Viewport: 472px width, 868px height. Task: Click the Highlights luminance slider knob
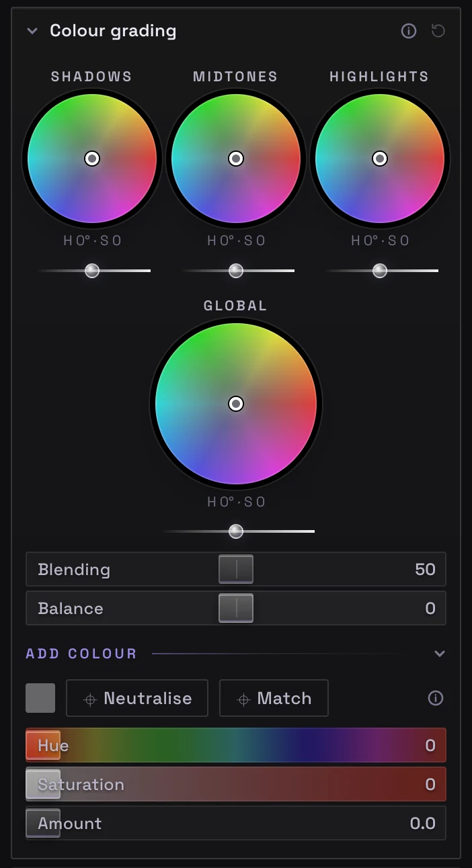click(x=380, y=271)
